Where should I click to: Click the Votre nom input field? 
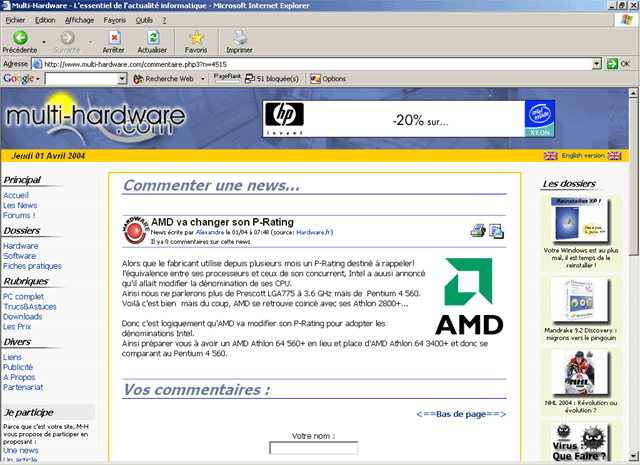coord(313,448)
